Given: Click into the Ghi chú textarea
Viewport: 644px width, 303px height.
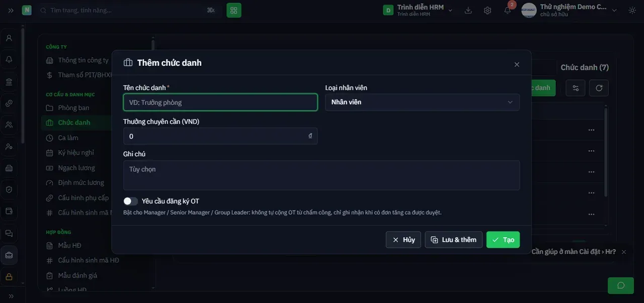Looking at the screenshot, I should (x=321, y=175).
